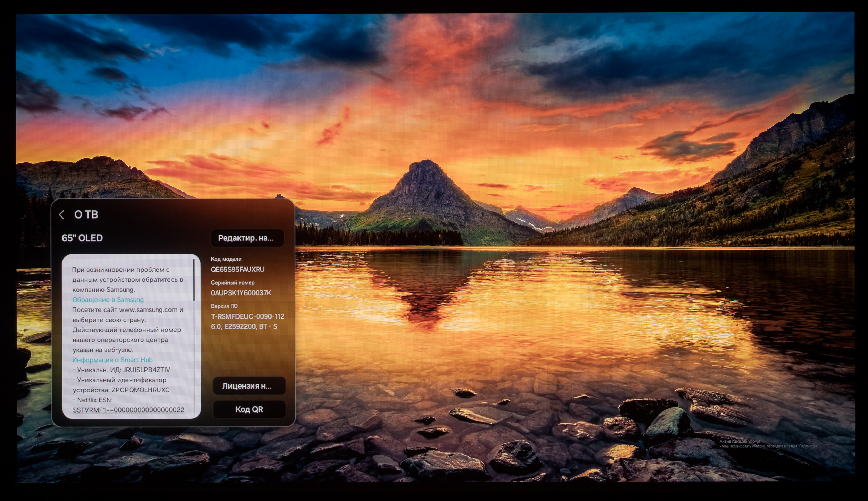The height and width of the screenshot is (501, 868).
Task: Click the Netflix ESN line
Action: tap(93, 400)
